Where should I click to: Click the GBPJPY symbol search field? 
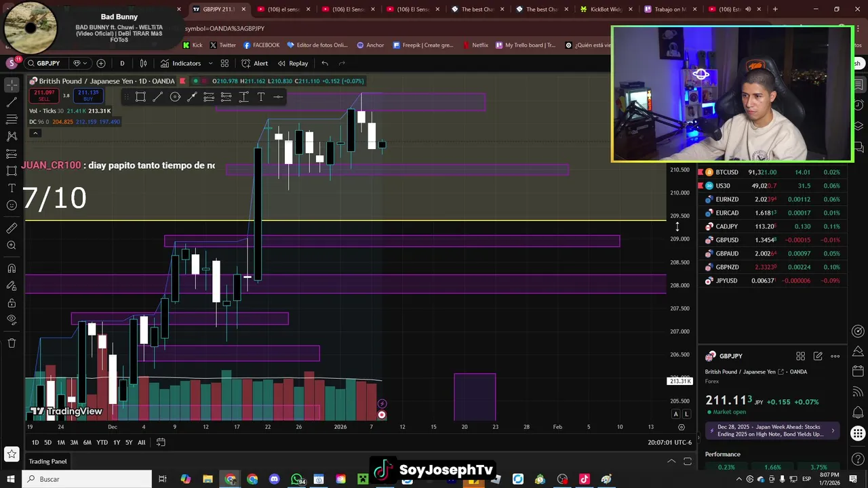(45, 63)
